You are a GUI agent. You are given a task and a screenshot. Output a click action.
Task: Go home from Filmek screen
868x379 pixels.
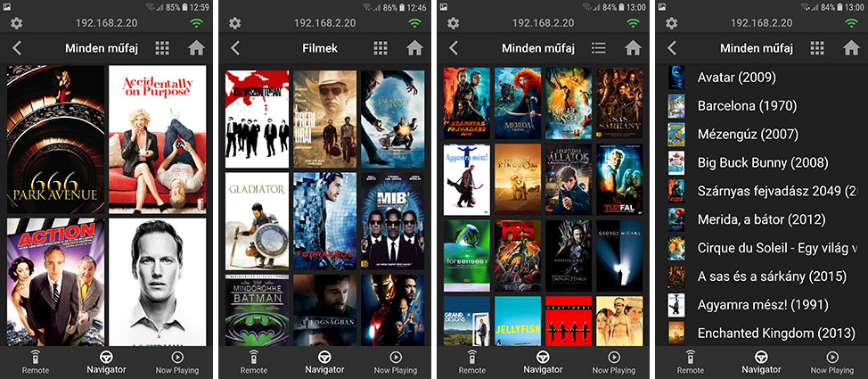click(414, 48)
